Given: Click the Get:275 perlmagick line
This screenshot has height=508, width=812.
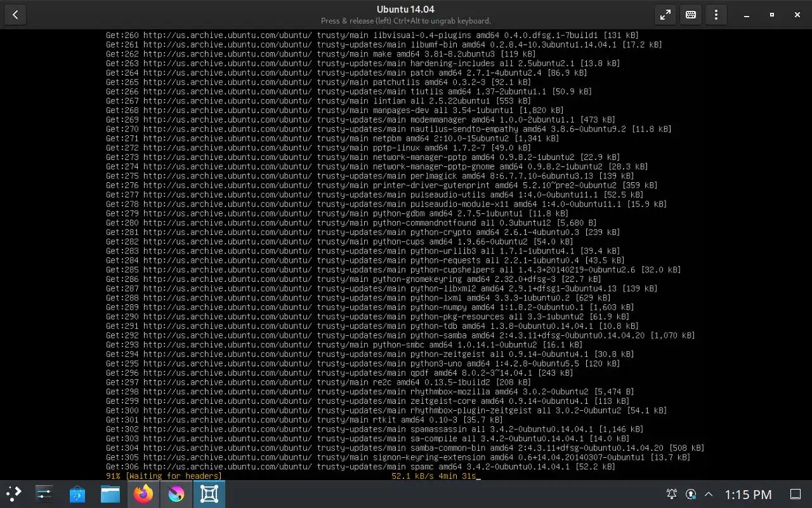Looking at the screenshot, I should click(x=370, y=176).
